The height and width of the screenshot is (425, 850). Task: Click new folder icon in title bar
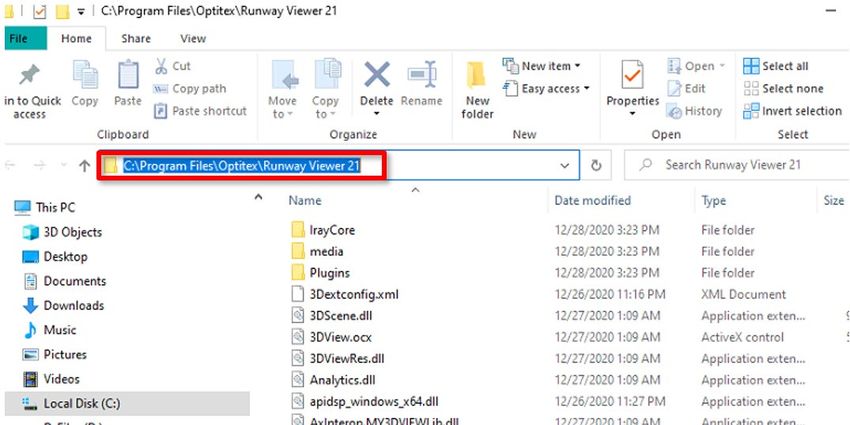coord(63,11)
